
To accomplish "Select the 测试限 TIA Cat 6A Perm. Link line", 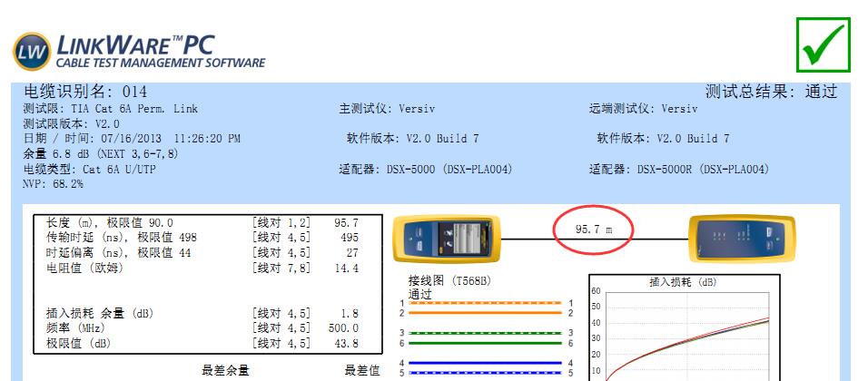I will (110, 109).
